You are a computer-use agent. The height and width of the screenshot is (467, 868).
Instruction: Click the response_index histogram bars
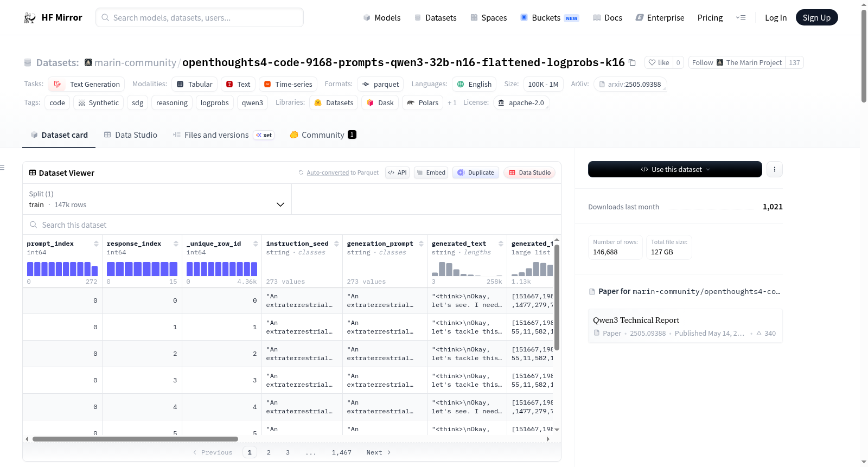click(142, 269)
